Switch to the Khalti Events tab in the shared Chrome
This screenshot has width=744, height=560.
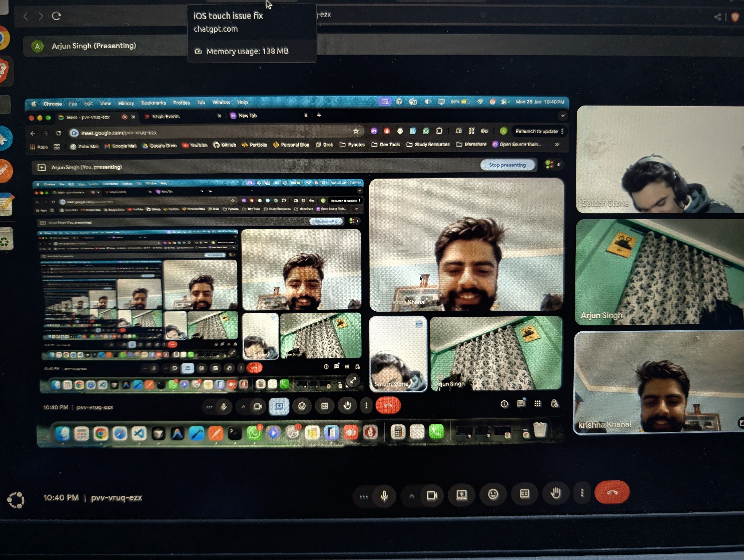[166, 117]
